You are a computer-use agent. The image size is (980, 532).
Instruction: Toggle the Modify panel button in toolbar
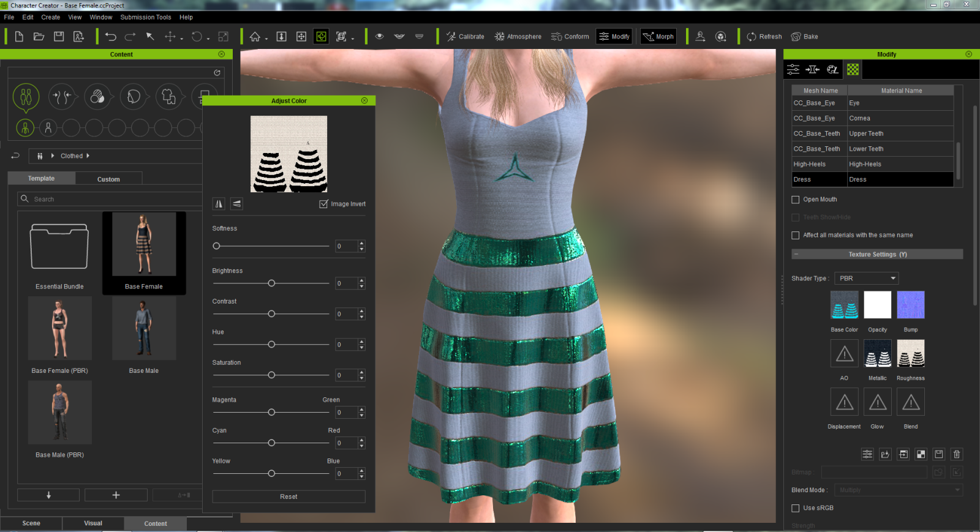tap(614, 37)
